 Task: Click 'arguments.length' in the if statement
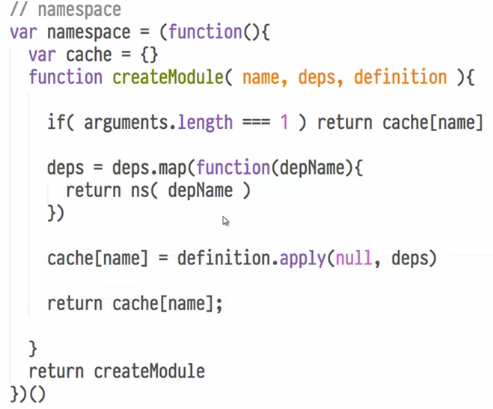(x=158, y=123)
